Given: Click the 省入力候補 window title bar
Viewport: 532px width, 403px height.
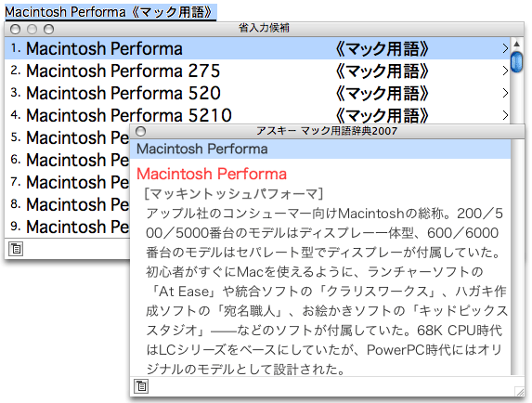Looking at the screenshot, I should (264, 29).
